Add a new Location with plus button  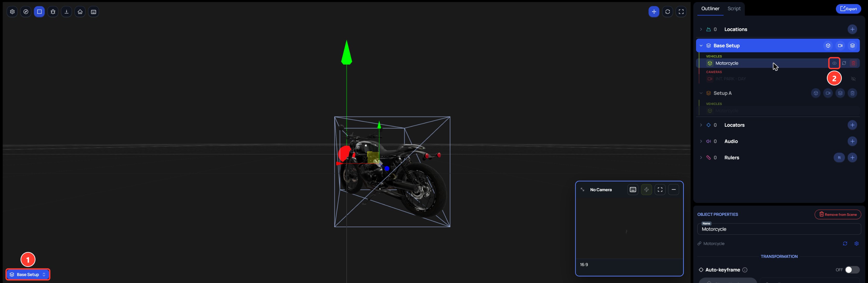click(852, 29)
